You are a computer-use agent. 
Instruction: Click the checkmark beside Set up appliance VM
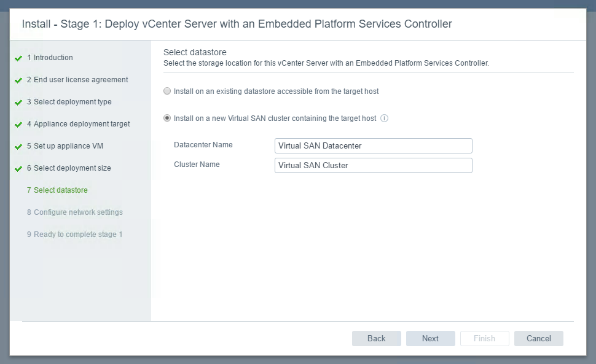point(18,146)
